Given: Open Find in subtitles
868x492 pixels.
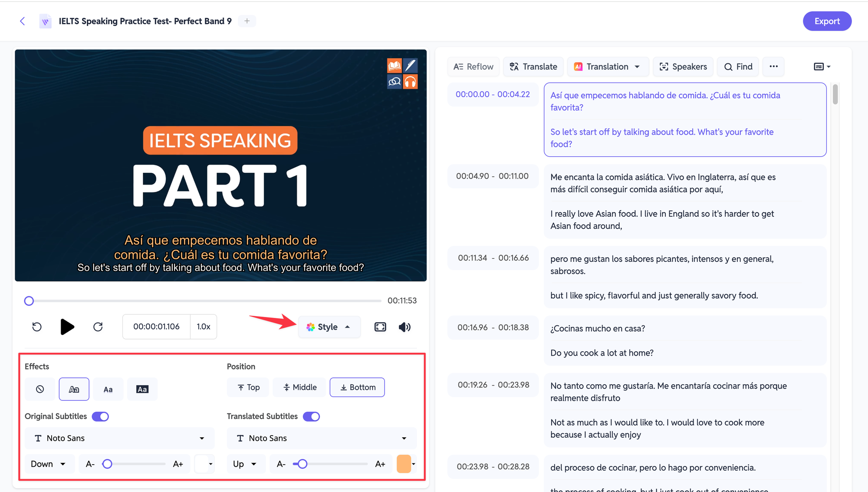Looking at the screenshot, I should click(x=738, y=66).
